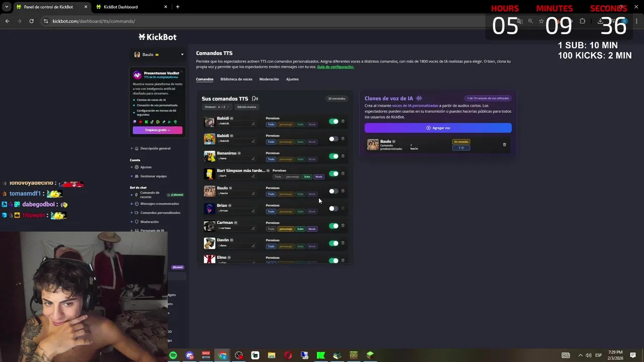
Task: Delete the Bart Simpson command via trash icon
Action: [343, 173]
